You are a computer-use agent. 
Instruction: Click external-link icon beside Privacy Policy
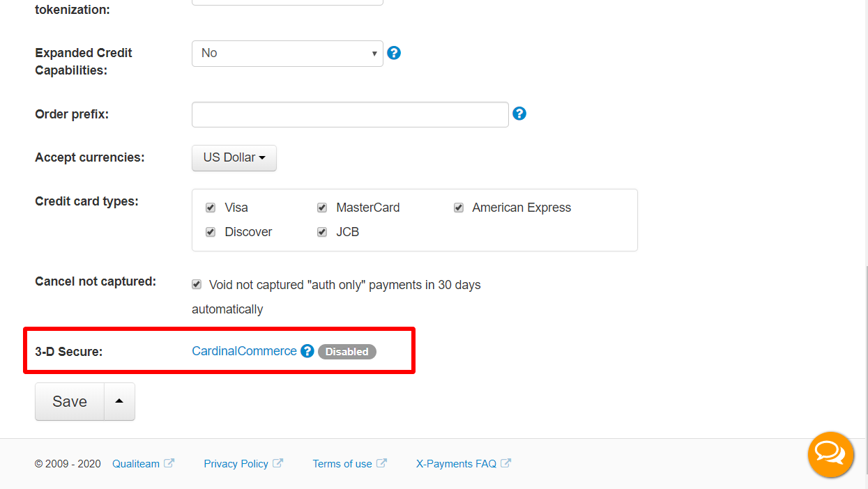coord(277,463)
